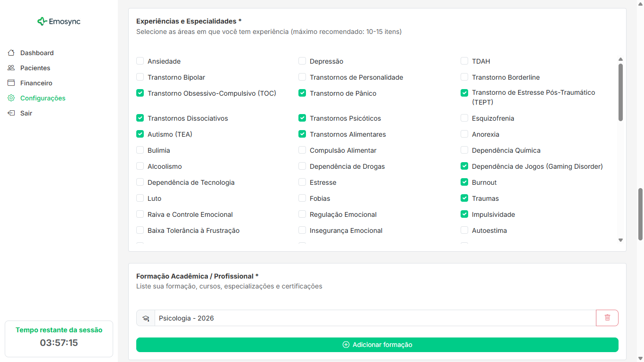Open Dashboard via the house icon

coord(11,53)
